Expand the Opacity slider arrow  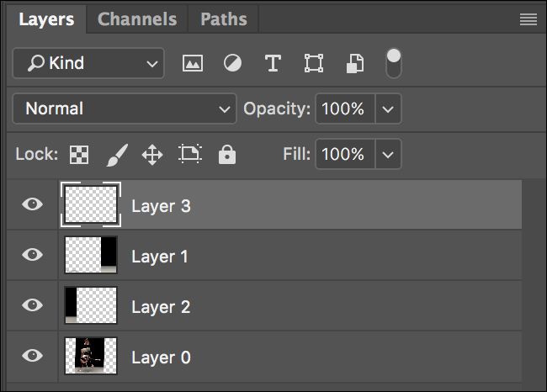tap(388, 109)
